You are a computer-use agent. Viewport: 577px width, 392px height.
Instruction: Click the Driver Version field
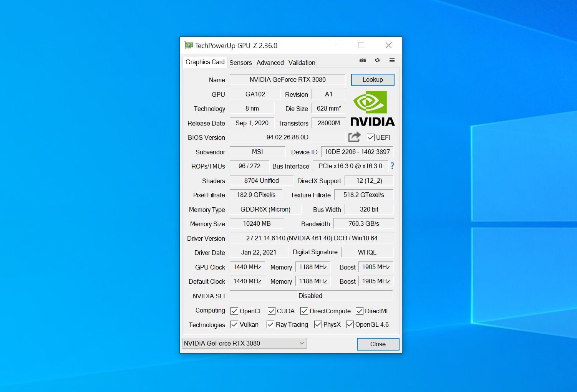pos(312,238)
